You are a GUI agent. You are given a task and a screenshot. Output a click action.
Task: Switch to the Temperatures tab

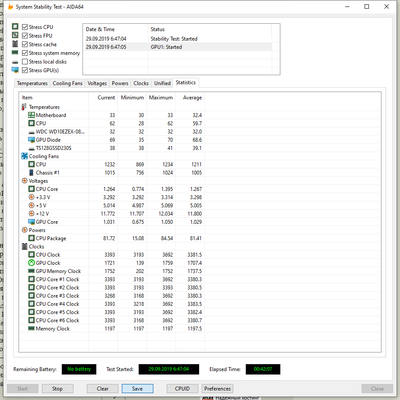[x=32, y=83]
